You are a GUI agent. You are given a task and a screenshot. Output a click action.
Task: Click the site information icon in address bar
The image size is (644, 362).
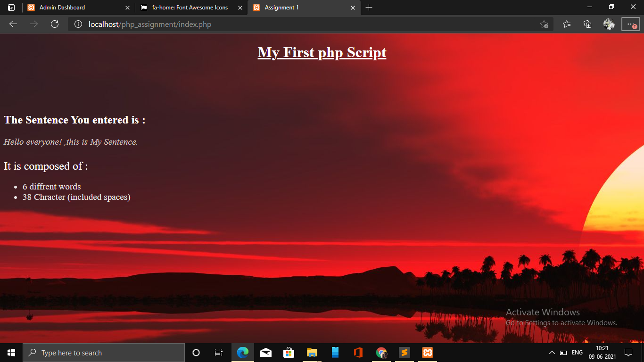(78, 24)
